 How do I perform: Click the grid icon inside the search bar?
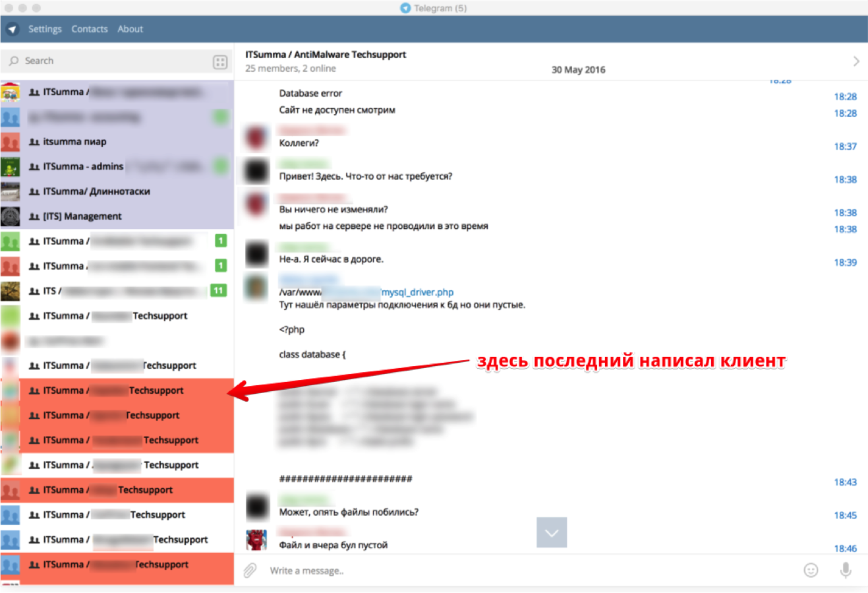tap(221, 60)
